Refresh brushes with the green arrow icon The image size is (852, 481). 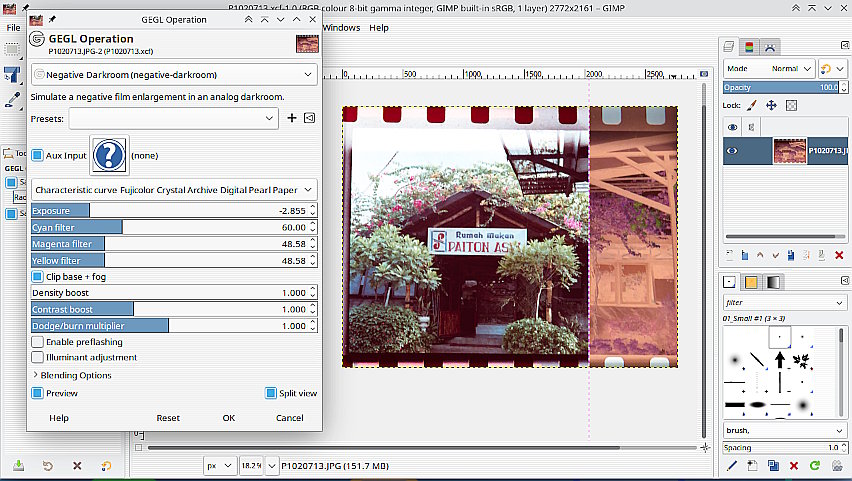[x=815, y=465]
